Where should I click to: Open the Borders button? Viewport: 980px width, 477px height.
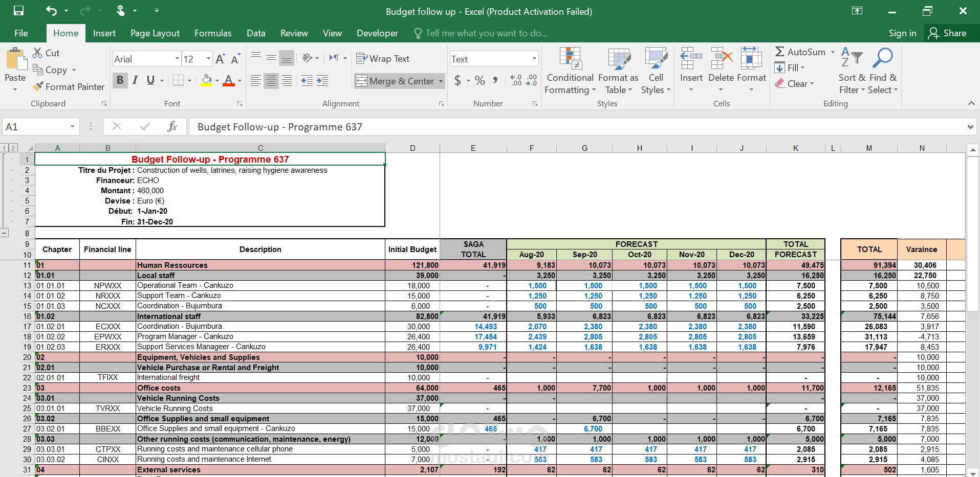(178, 80)
